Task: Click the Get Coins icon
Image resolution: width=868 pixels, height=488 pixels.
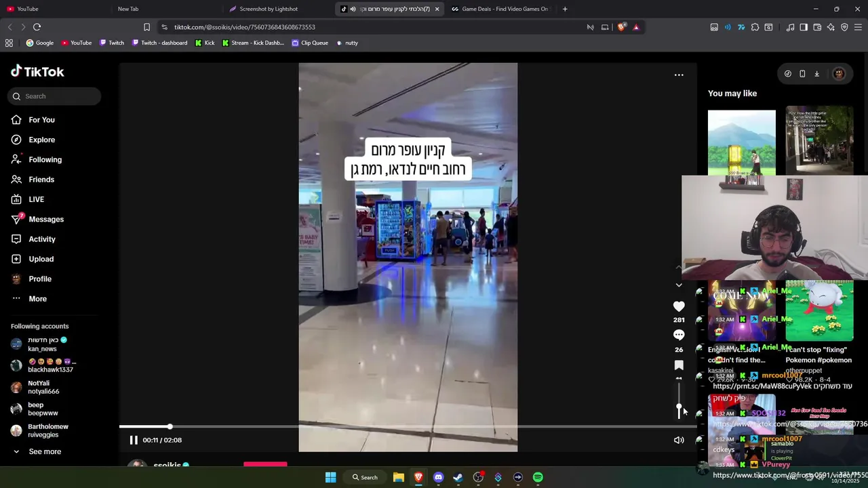Action: point(787,74)
